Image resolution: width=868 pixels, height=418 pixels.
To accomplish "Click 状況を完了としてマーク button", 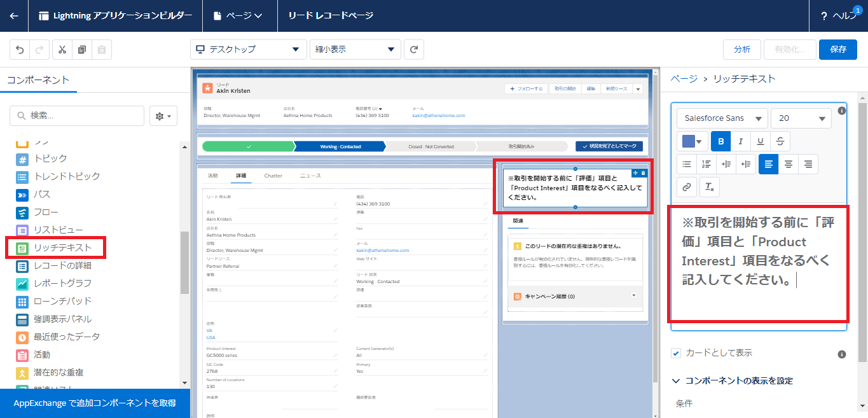I will [609, 146].
